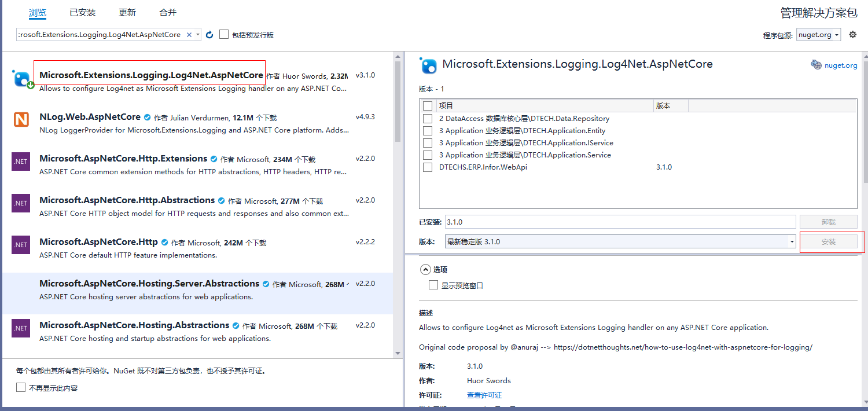Click verified badge next to Microsoft.AspNetCore.Http.Extensions

(x=214, y=159)
